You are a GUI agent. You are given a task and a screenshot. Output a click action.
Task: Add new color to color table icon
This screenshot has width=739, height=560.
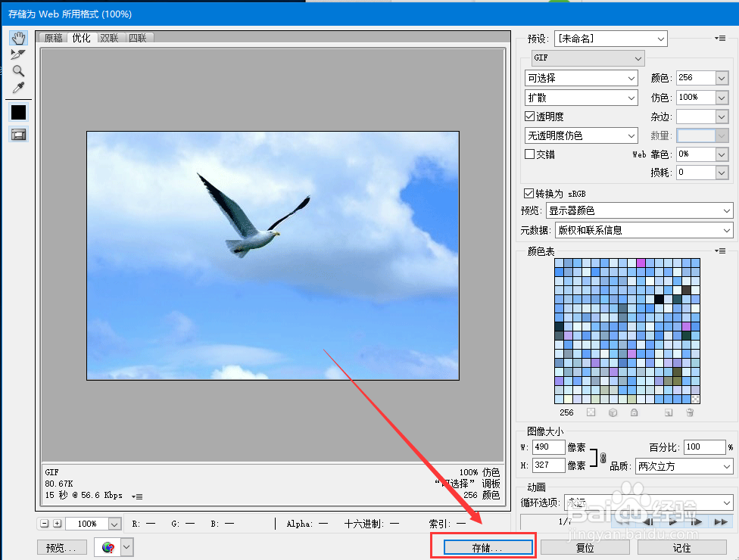point(669,412)
